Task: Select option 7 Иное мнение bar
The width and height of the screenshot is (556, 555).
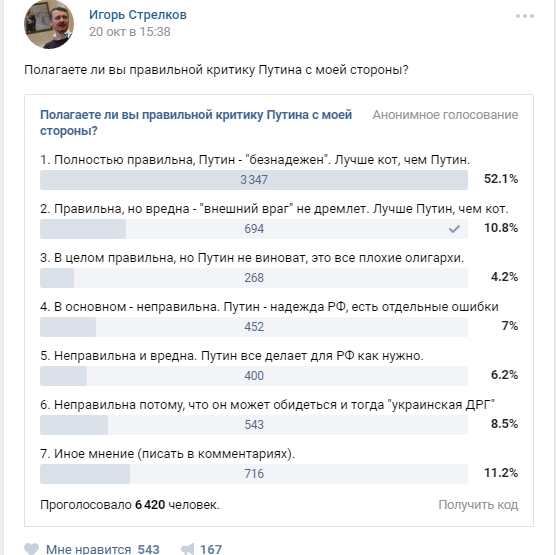Action: [254, 473]
